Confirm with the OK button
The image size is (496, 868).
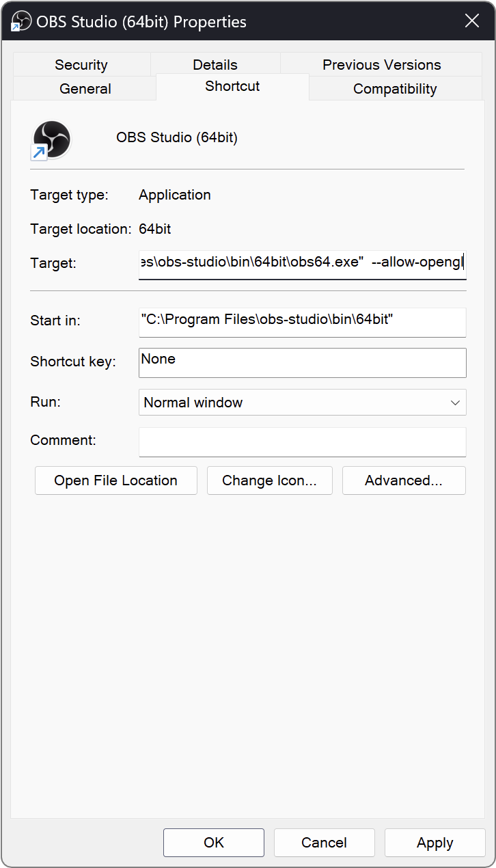coord(214,843)
